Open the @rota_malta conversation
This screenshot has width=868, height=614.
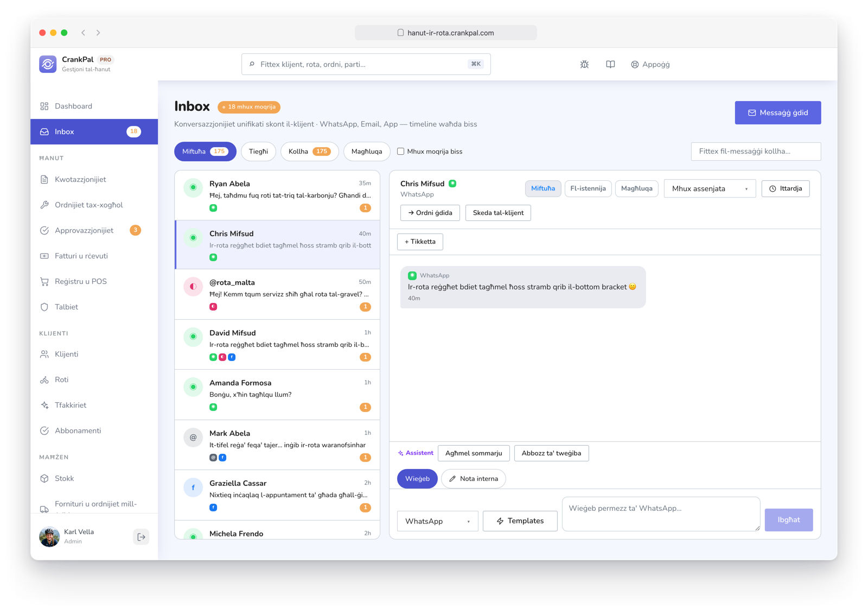(x=277, y=294)
